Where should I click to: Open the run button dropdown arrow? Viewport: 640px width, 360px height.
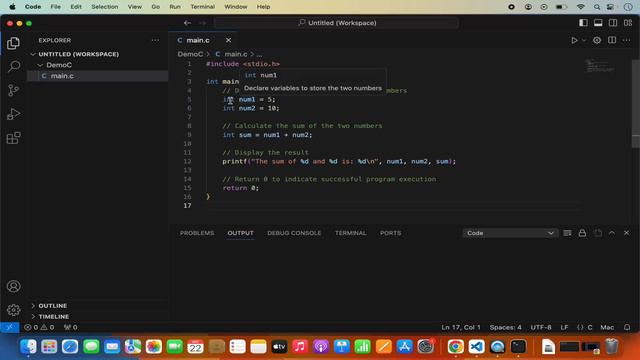584,40
